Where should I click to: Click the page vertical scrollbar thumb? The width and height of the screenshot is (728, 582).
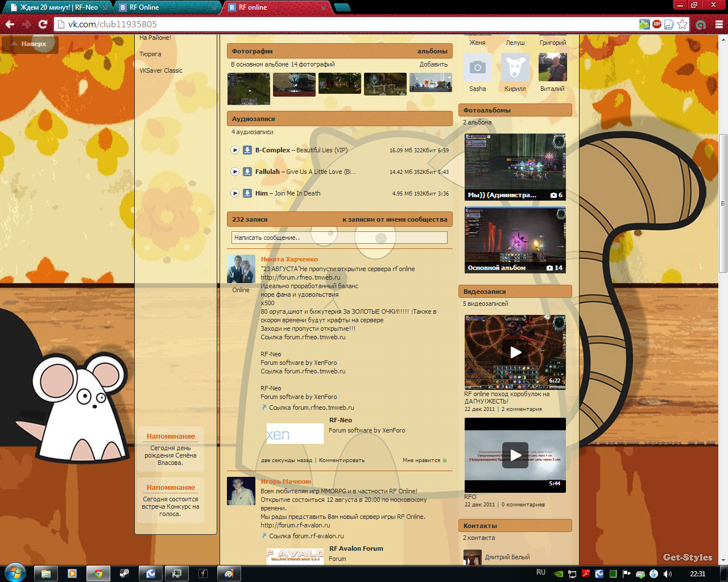coord(723,203)
